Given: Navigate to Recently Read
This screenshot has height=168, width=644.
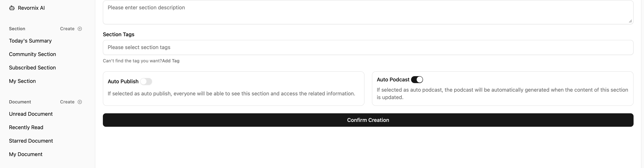Looking at the screenshot, I should [26, 127].
